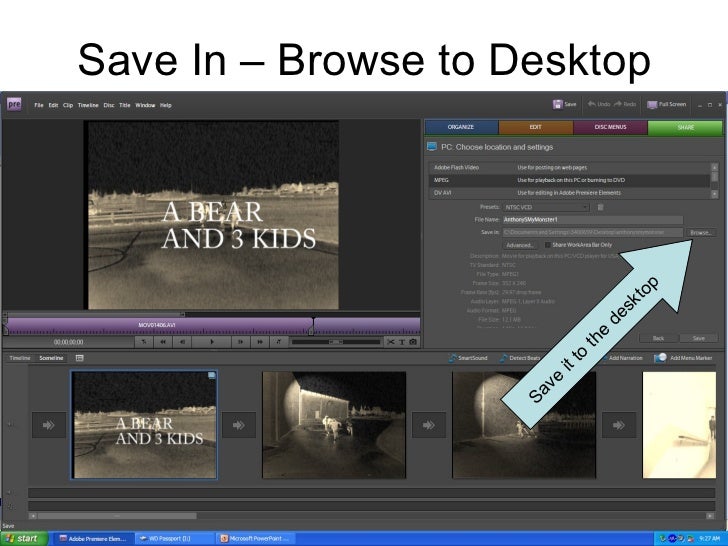This screenshot has width=728, height=546.
Task: Click the Save disk icon in top toolbar
Action: 557,104
